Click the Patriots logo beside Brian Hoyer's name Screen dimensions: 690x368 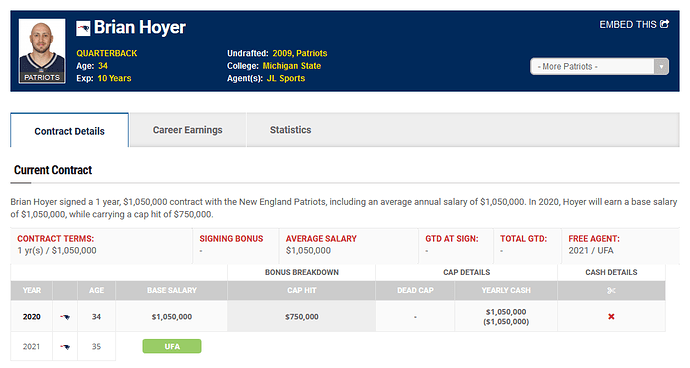[83, 28]
